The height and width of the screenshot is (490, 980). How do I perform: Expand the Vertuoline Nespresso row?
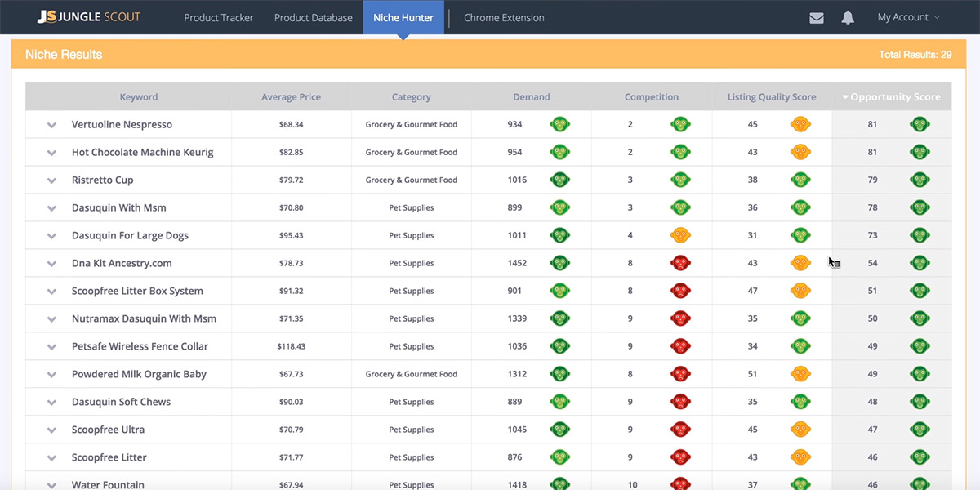(x=51, y=125)
